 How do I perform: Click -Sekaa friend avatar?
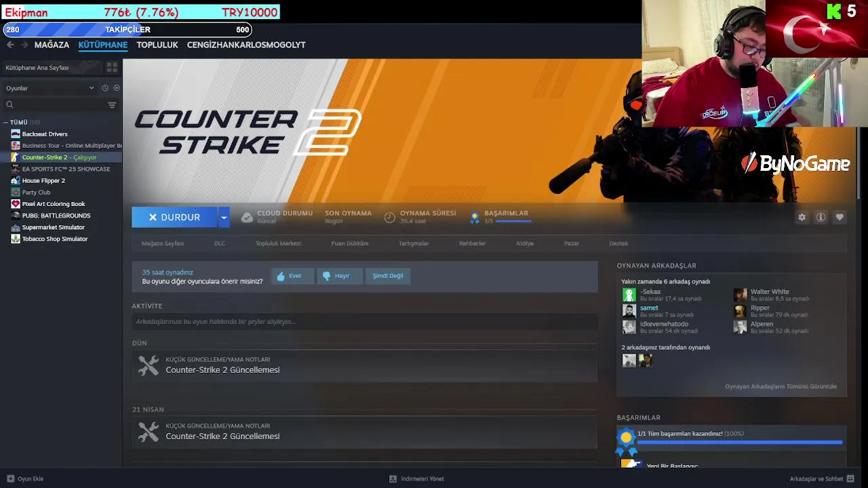point(629,295)
